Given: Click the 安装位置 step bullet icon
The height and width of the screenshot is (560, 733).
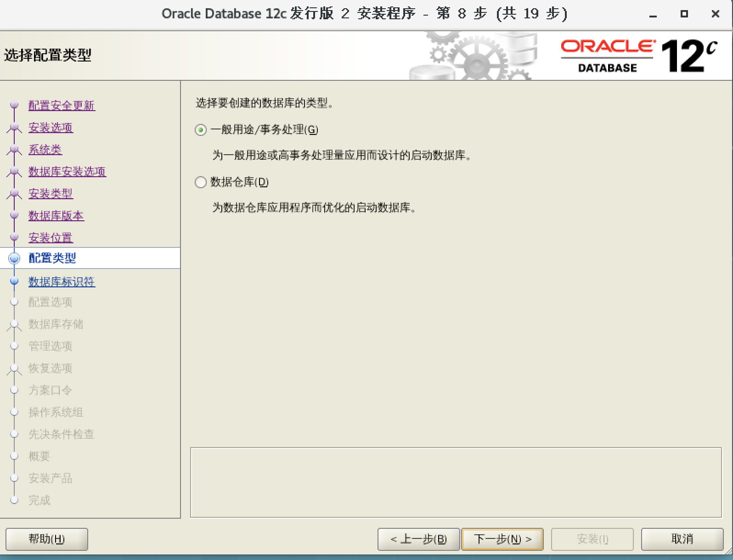Looking at the screenshot, I should click(x=14, y=237).
